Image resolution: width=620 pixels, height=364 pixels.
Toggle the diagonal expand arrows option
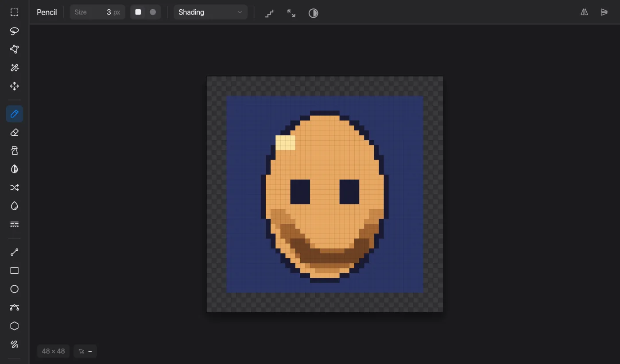[291, 13]
